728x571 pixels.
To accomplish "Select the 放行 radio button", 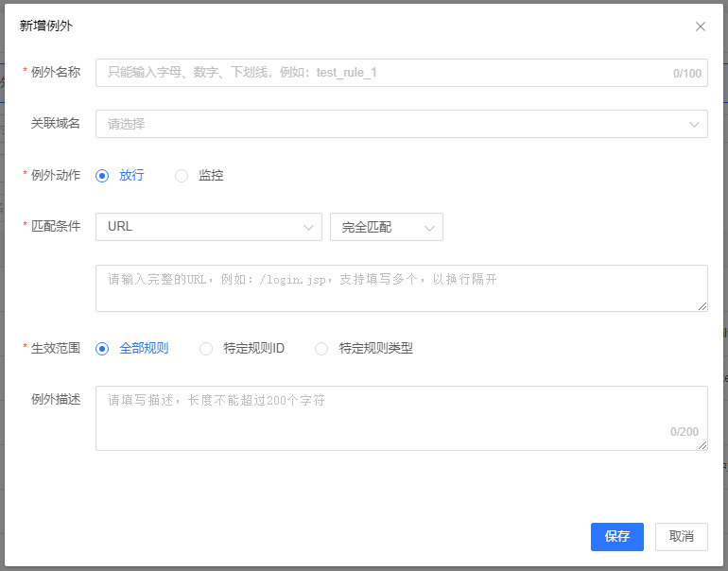I will click(102, 176).
